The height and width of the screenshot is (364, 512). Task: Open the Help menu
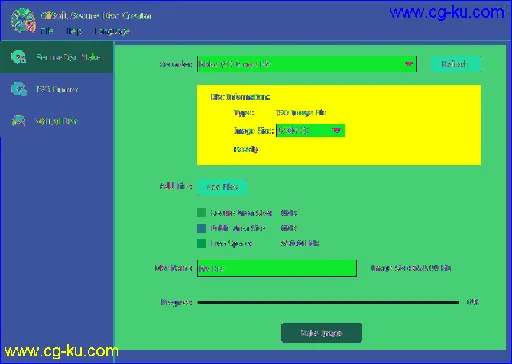74,31
